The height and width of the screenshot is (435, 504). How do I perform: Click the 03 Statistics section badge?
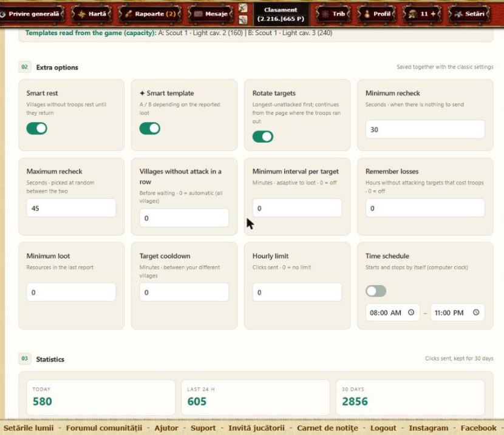pyautogui.click(x=25, y=359)
